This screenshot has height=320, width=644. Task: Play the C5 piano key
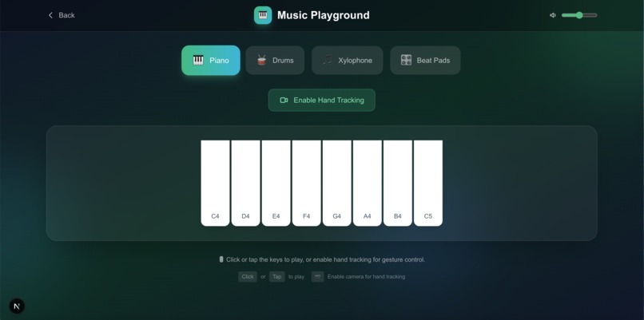point(428,183)
